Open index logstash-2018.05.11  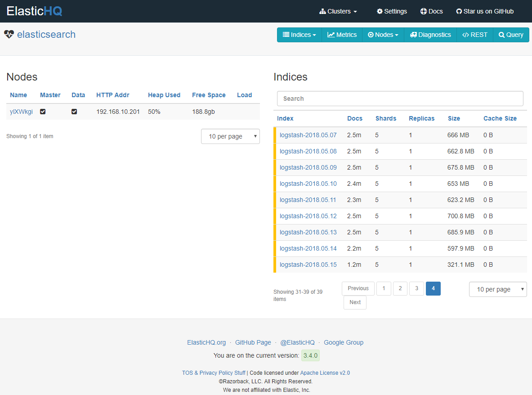(308, 200)
